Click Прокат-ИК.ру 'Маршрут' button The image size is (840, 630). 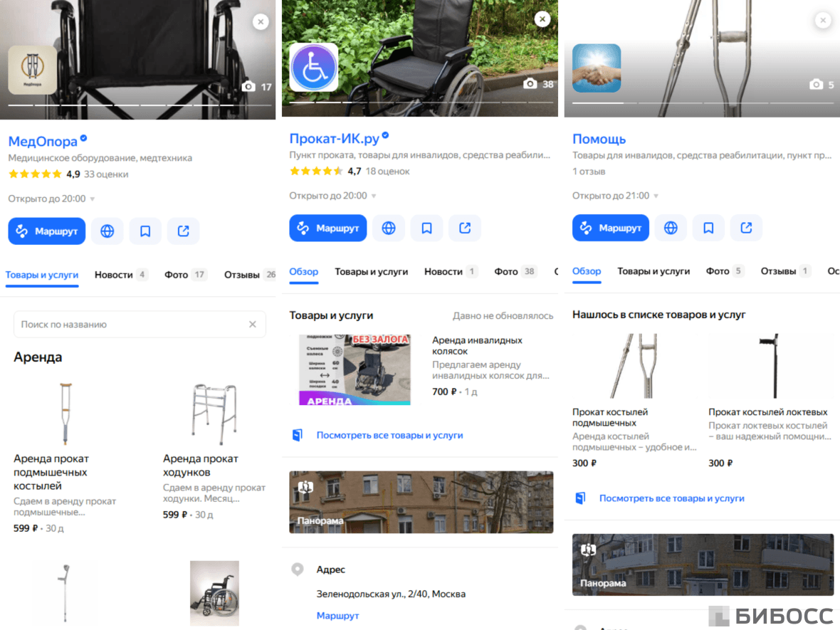point(328,229)
